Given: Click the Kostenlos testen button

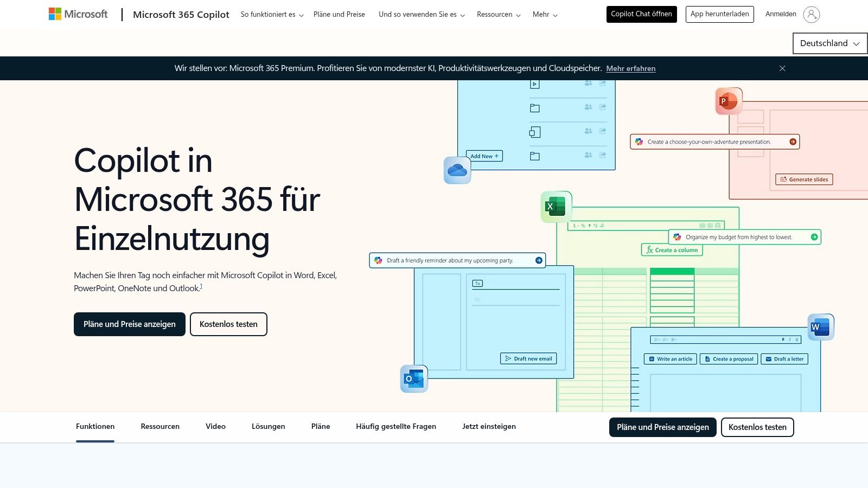Looking at the screenshot, I should 228,324.
